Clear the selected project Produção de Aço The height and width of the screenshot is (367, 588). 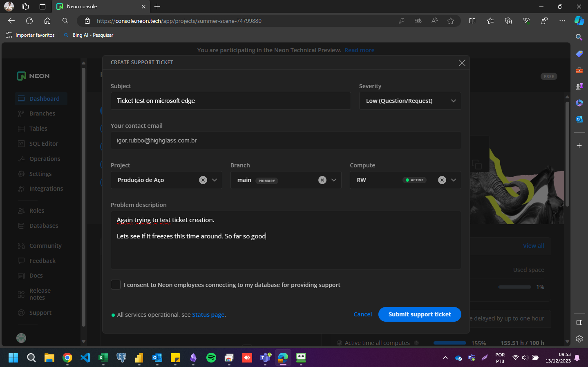[203, 180]
